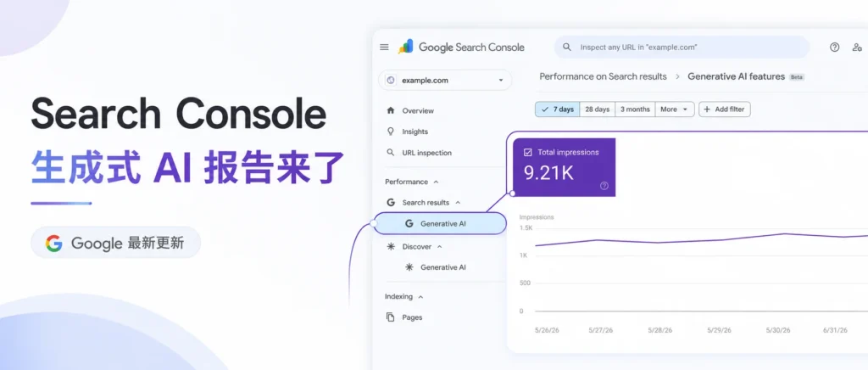The image size is (868, 370).
Task: Click the Insights lightbulb icon
Action: 391,132
